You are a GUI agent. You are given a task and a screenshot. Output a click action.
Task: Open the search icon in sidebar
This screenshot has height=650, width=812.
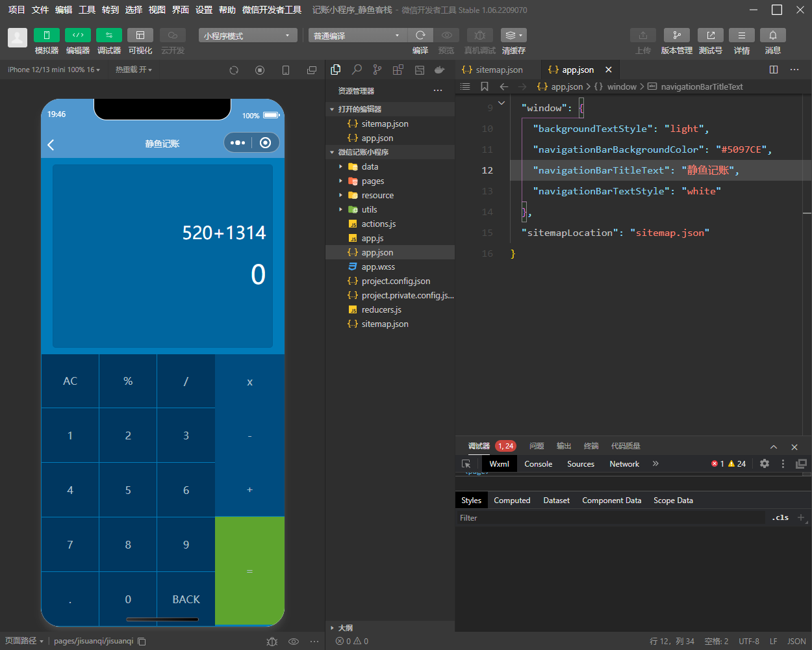tap(357, 70)
